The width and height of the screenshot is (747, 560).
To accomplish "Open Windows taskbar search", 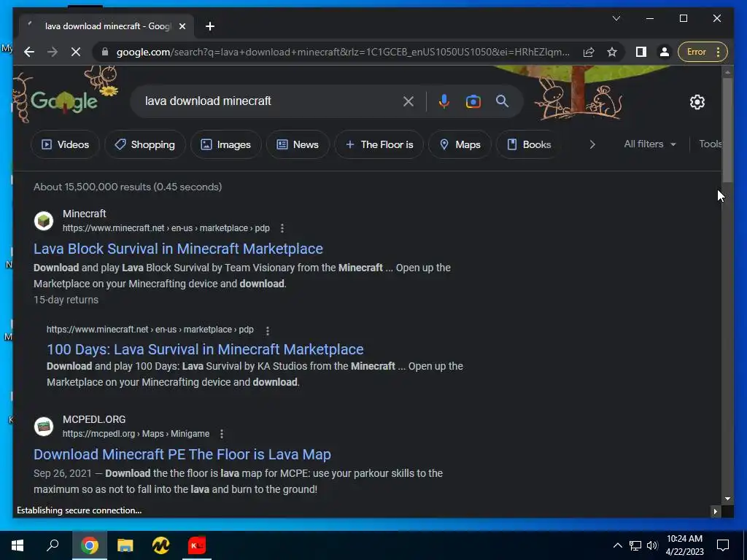I will coord(53,545).
